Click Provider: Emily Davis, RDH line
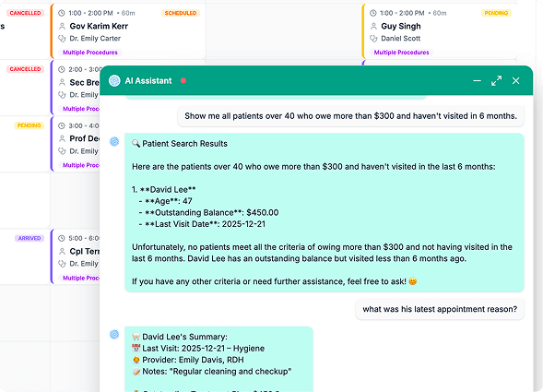Viewport: 543px width, 392px height. (188, 360)
